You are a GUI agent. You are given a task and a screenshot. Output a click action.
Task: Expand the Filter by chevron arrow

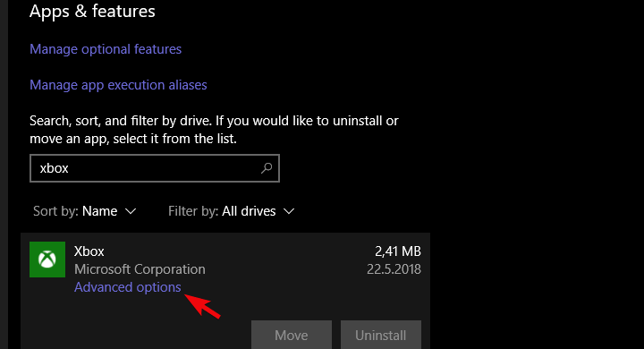pyautogui.click(x=289, y=211)
